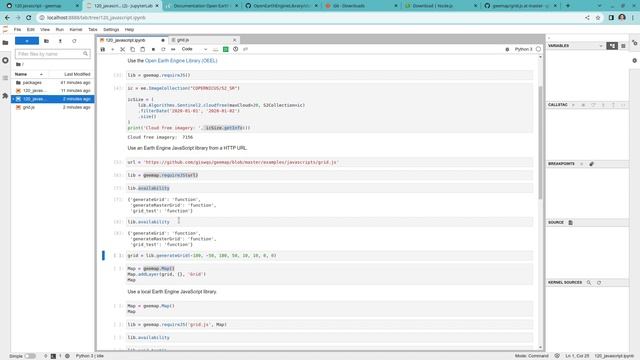Open the file browser sidebar folder icon
Image resolution: width=640 pixels, height=360 pixels.
[x=5, y=42]
